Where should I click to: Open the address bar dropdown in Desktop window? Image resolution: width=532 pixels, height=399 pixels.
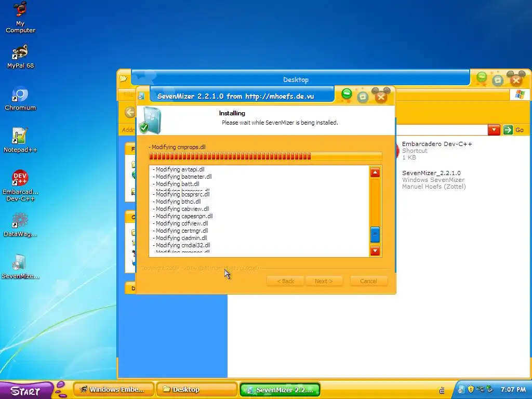pyautogui.click(x=494, y=129)
